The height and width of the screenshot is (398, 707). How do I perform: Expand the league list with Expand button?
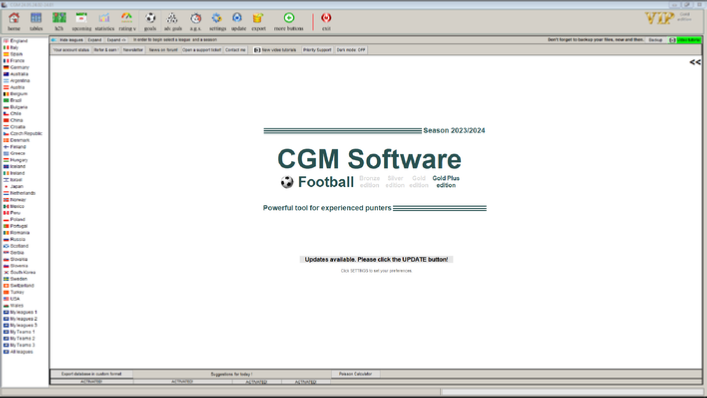coord(95,40)
